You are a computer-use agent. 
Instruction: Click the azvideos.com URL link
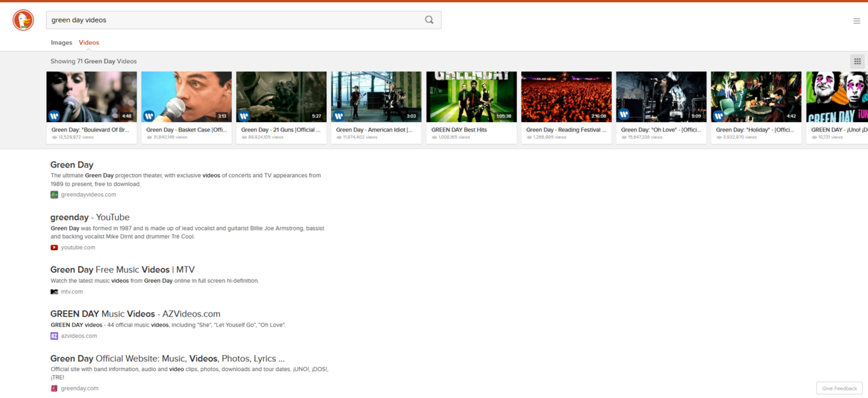[79, 336]
